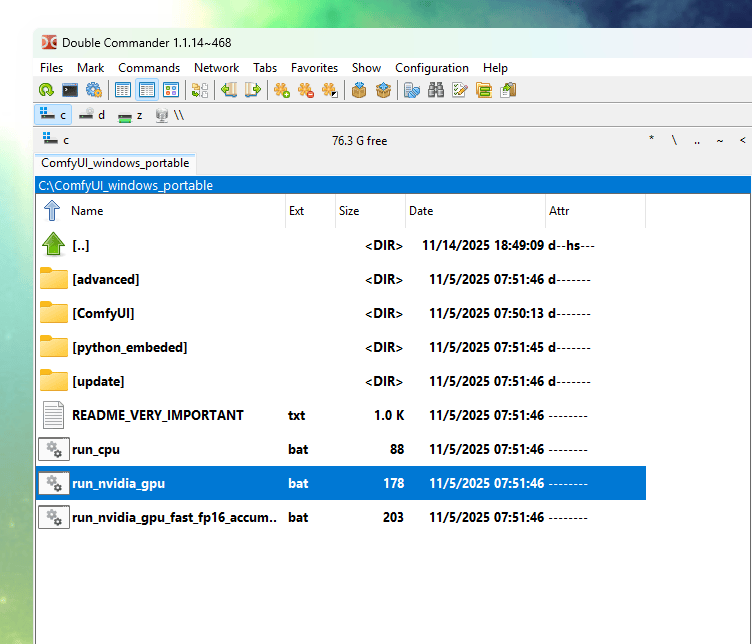
Task: Go to the home directory with the ~ button
Action: [720, 140]
